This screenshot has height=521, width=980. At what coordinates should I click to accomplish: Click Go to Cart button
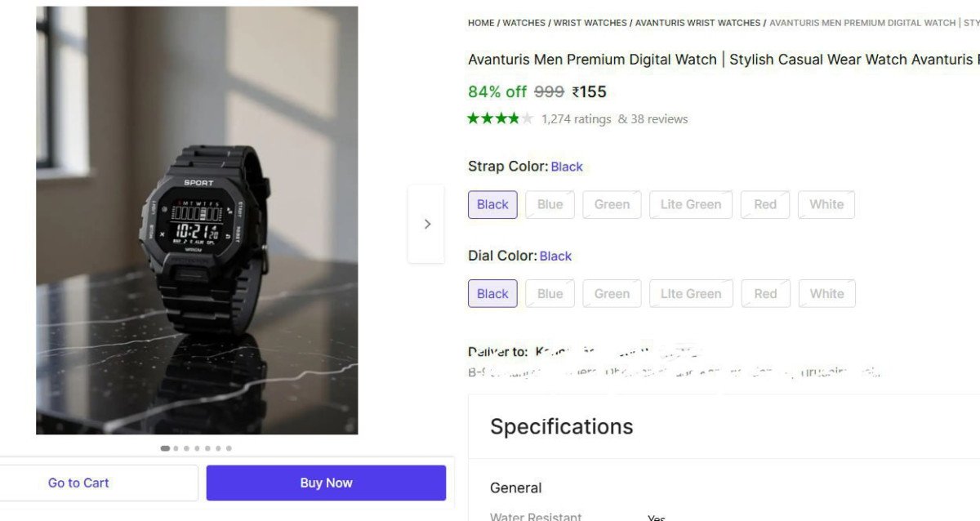click(x=78, y=483)
